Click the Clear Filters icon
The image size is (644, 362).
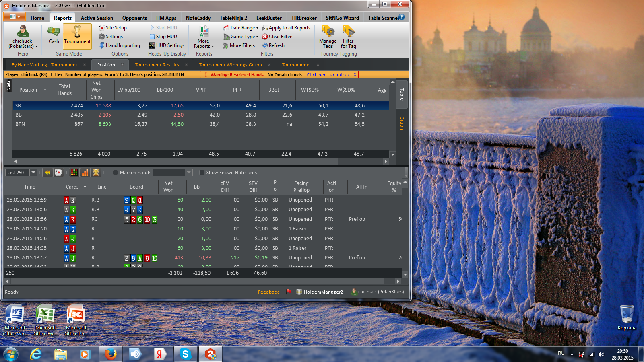coord(265,37)
